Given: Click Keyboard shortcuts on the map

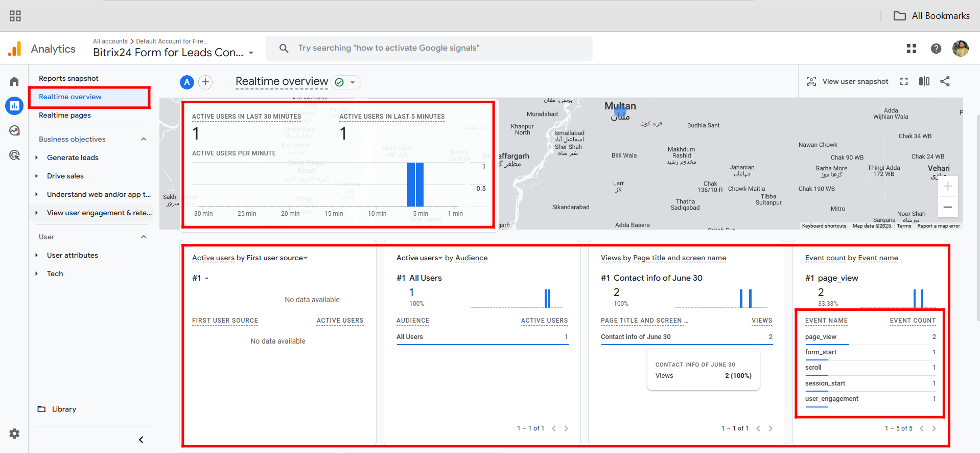Looking at the screenshot, I should coord(824,226).
